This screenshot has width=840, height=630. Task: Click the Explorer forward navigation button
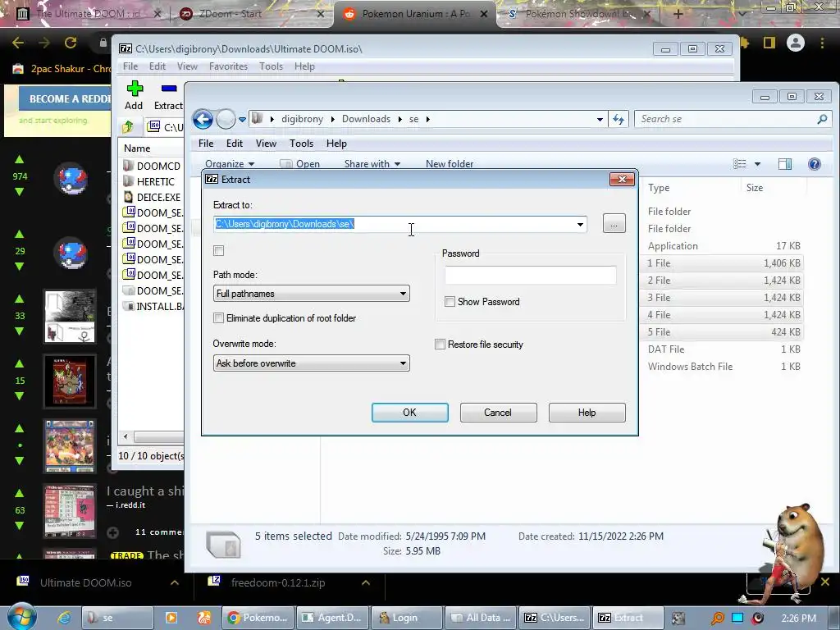click(226, 119)
